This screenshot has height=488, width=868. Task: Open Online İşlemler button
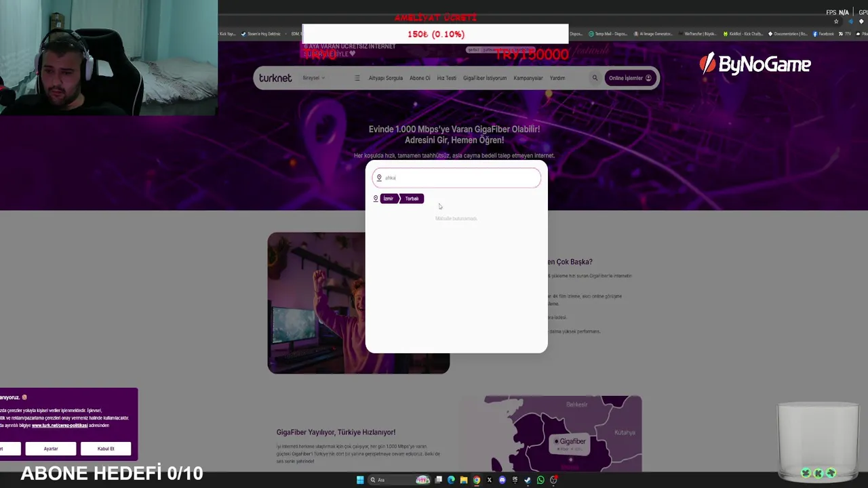pyautogui.click(x=630, y=78)
